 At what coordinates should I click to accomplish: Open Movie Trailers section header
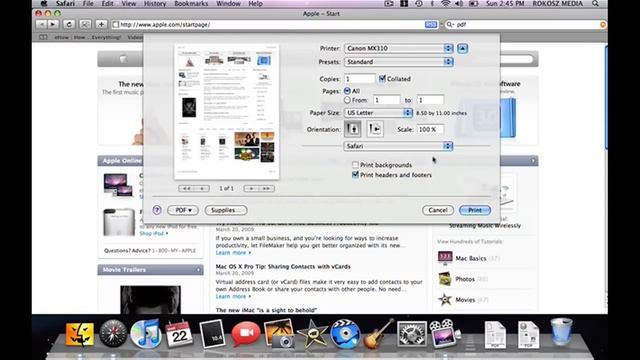pos(150,270)
